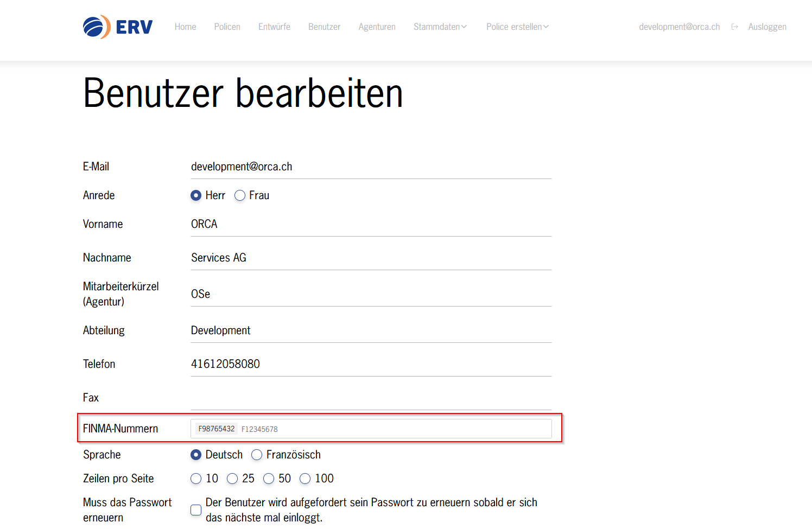Expand the Stammdaten dropdown menu

click(440, 27)
